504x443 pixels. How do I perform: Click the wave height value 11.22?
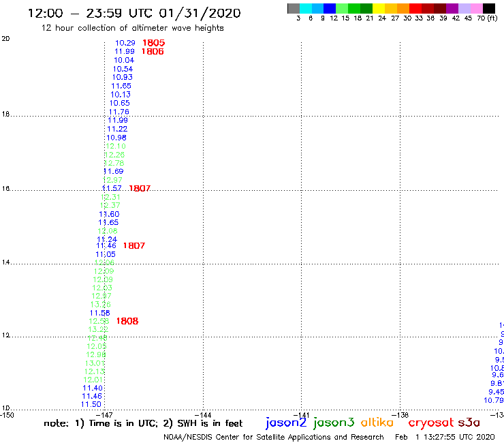[x=117, y=129]
